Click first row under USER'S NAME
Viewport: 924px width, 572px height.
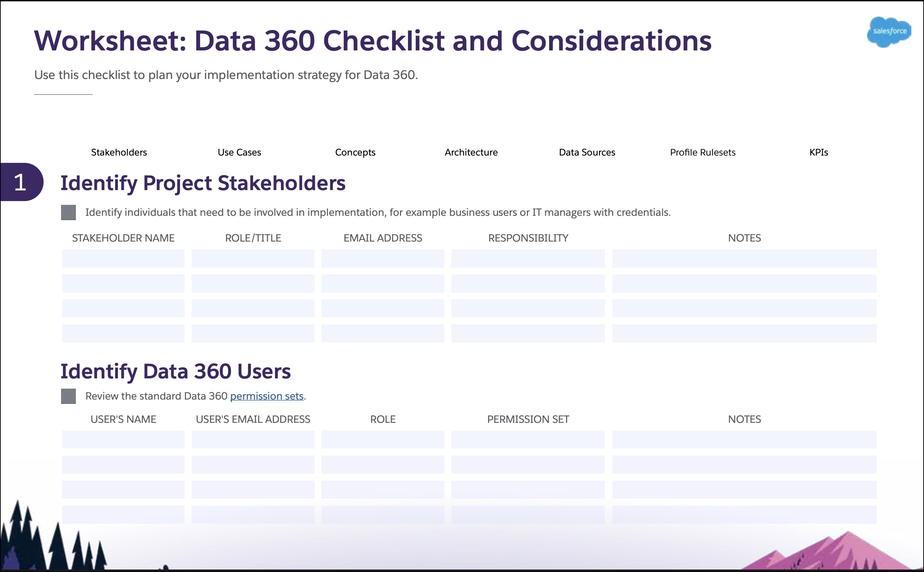click(124, 440)
